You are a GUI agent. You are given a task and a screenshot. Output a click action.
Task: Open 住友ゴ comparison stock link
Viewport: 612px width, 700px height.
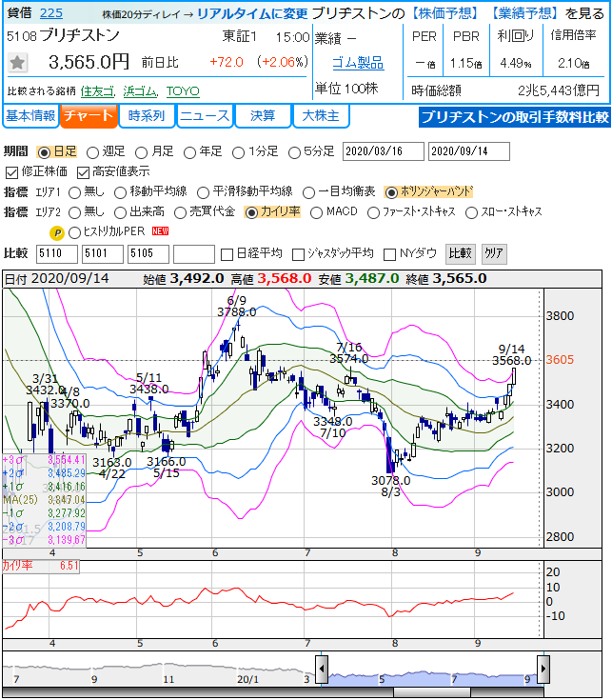click(x=98, y=91)
